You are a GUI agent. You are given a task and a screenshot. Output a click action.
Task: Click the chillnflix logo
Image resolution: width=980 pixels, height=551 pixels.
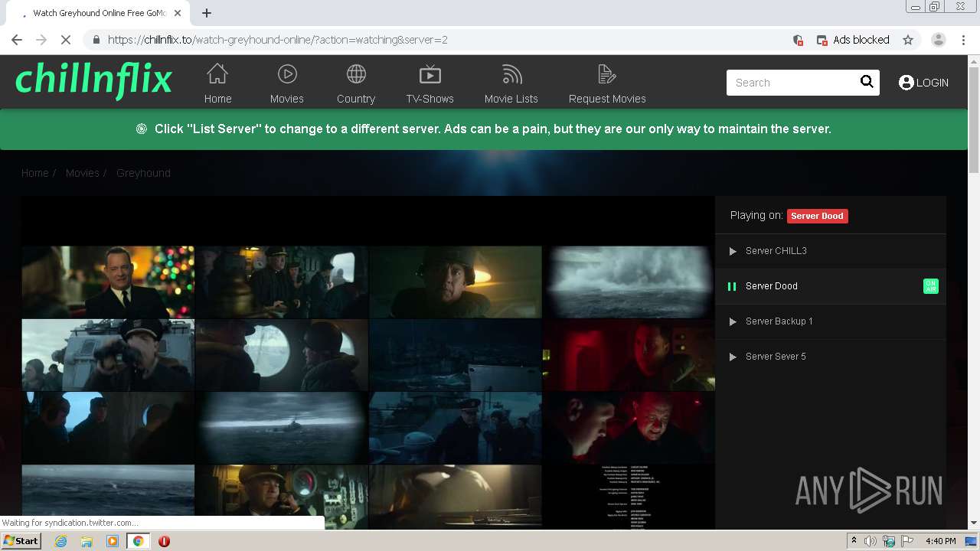(93, 80)
